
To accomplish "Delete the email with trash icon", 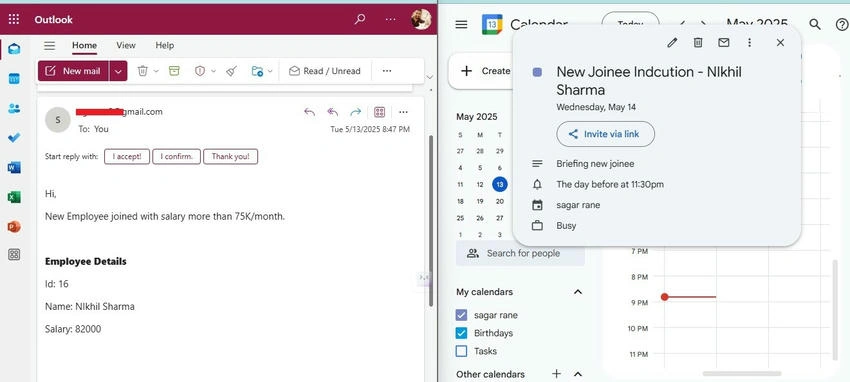I will [143, 71].
